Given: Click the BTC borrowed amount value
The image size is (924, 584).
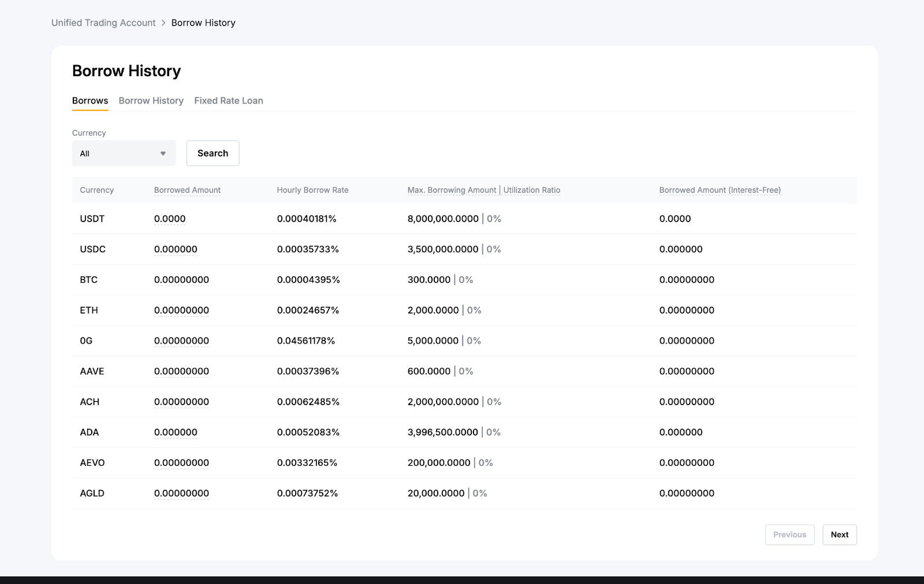Looking at the screenshot, I should tap(181, 280).
